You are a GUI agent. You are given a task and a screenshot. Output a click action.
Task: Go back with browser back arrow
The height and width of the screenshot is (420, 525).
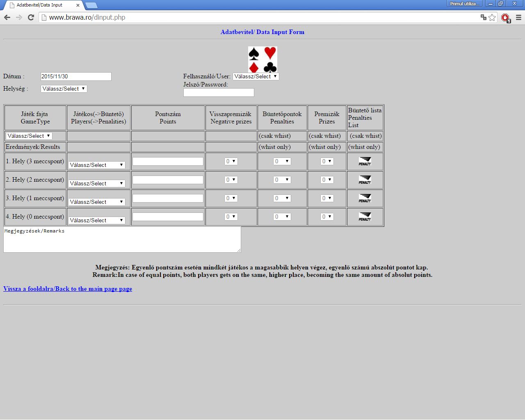tap(7, 17)
